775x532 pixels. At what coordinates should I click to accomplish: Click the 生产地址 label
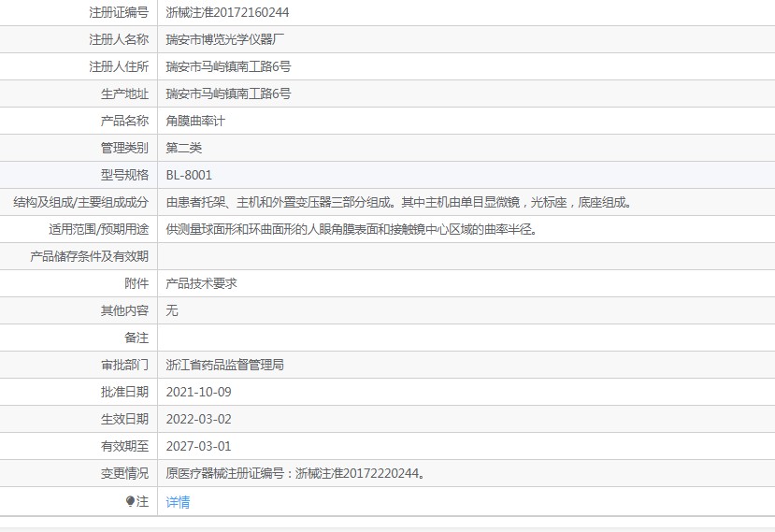(x=124, y=93)
